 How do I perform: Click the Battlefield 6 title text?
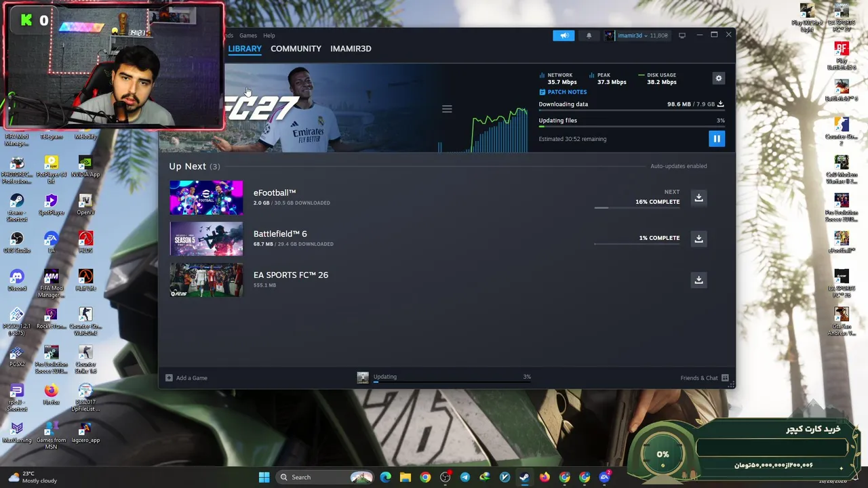(280, 234)
